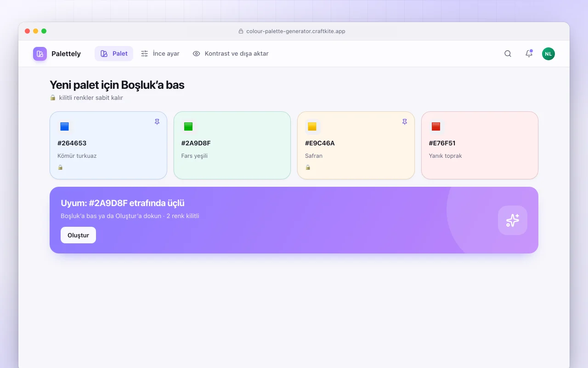The width and height of the screenshot is (588, 368).
Task: Click the Palettely brand name
Action: point(66,54)
